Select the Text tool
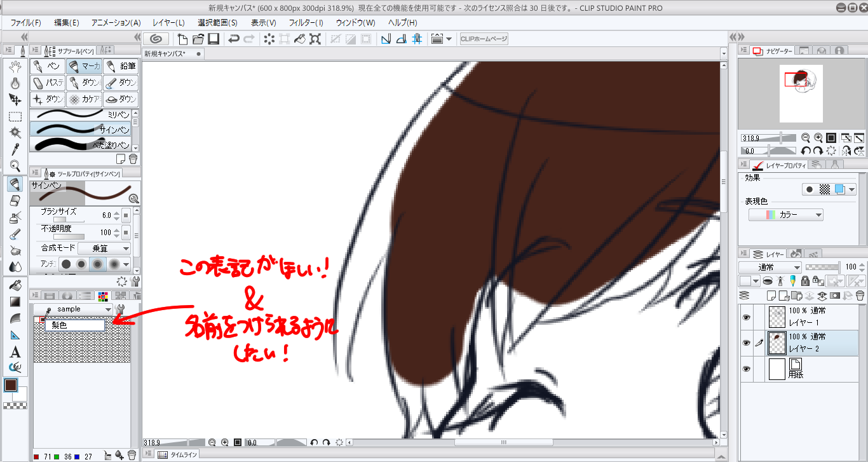Image resolution: width=868 pixels, height=462 pixels. [x=16, y=351]
